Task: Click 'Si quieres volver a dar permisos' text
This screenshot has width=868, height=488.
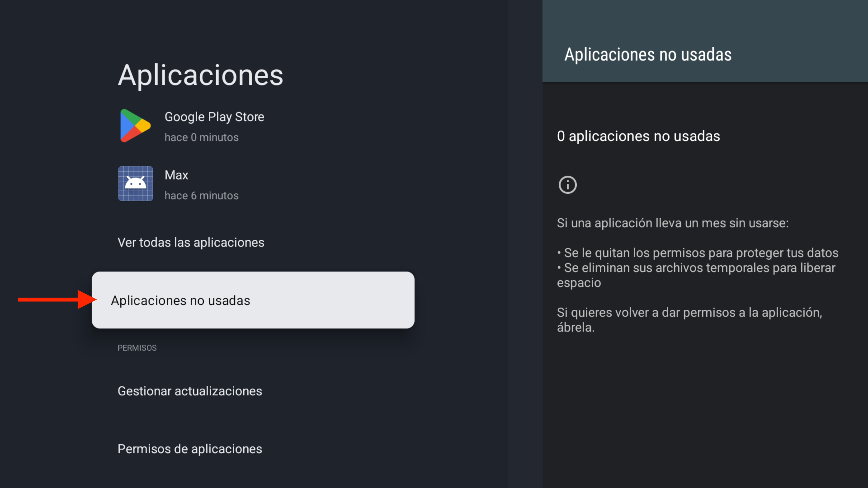Action: 689,320
